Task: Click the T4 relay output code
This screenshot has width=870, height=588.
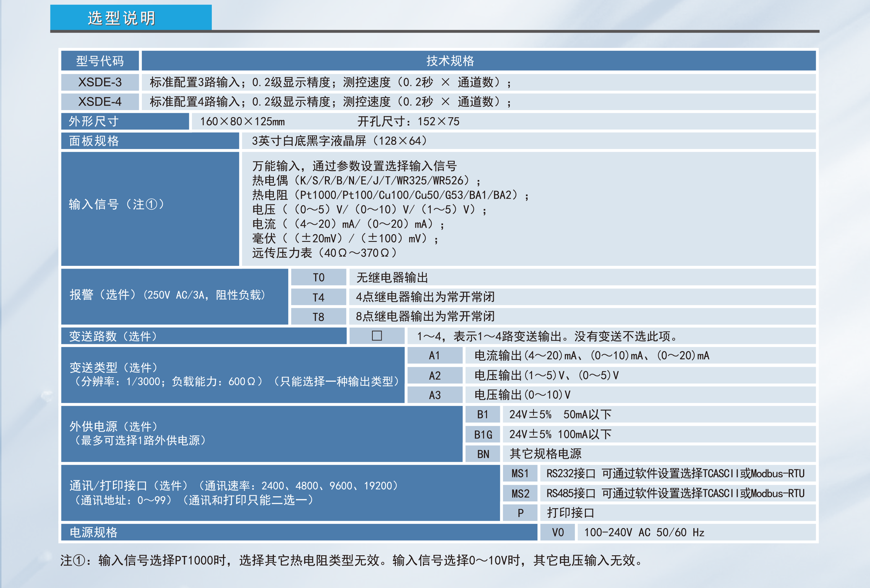Action: point(319,297)
